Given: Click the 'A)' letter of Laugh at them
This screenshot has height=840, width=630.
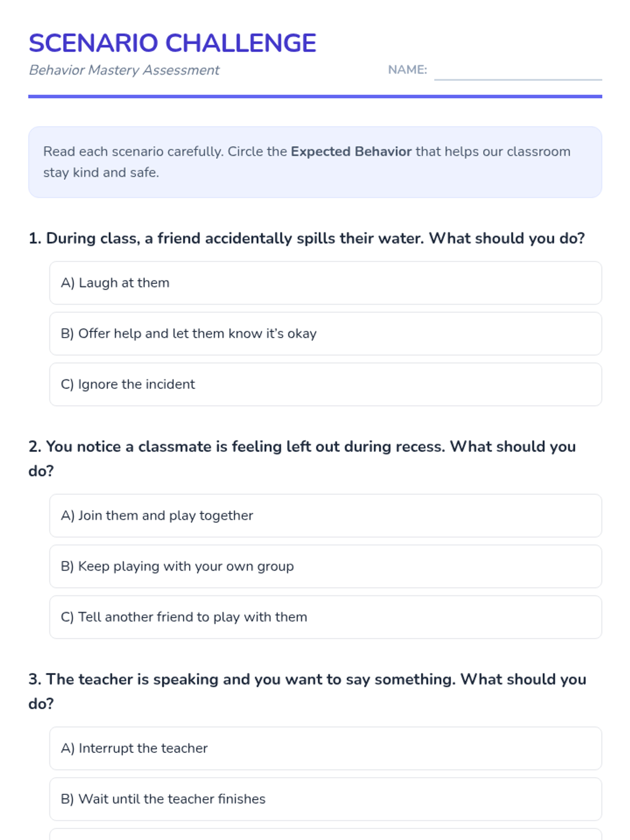Looking at the screenshot, I should [x=68, y=283].
